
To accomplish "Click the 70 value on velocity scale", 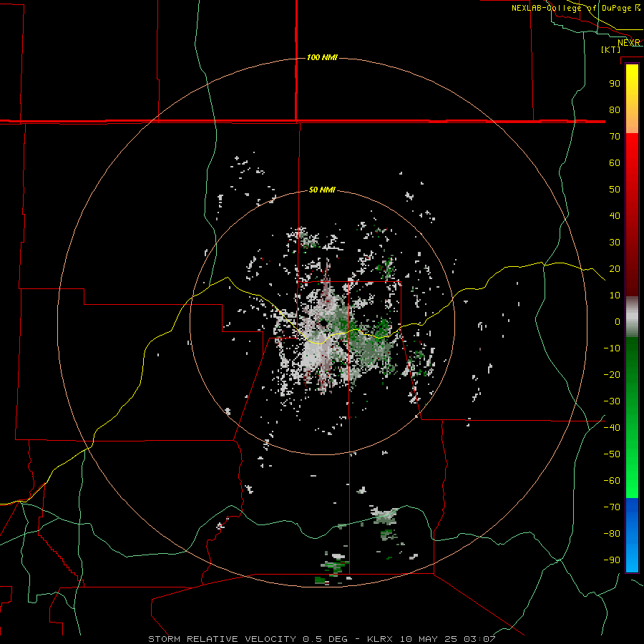I will pyautogui.click(x=615, y=137).
